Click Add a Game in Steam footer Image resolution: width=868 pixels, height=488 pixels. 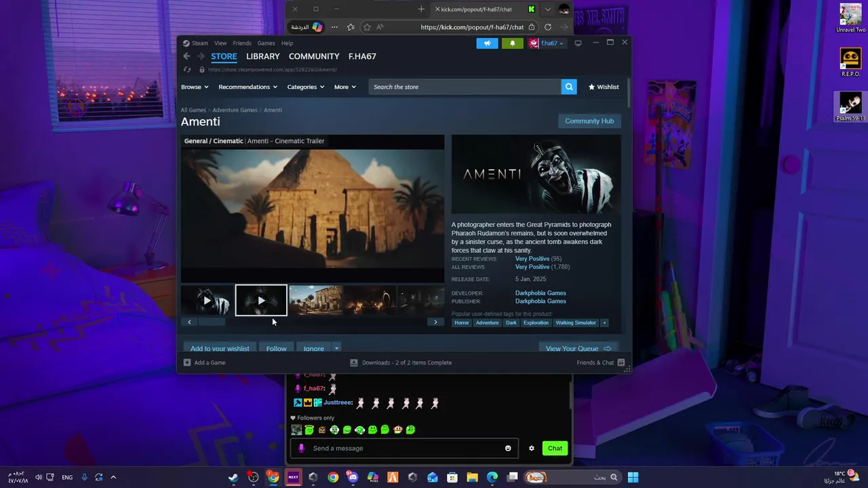pos(204,363)
